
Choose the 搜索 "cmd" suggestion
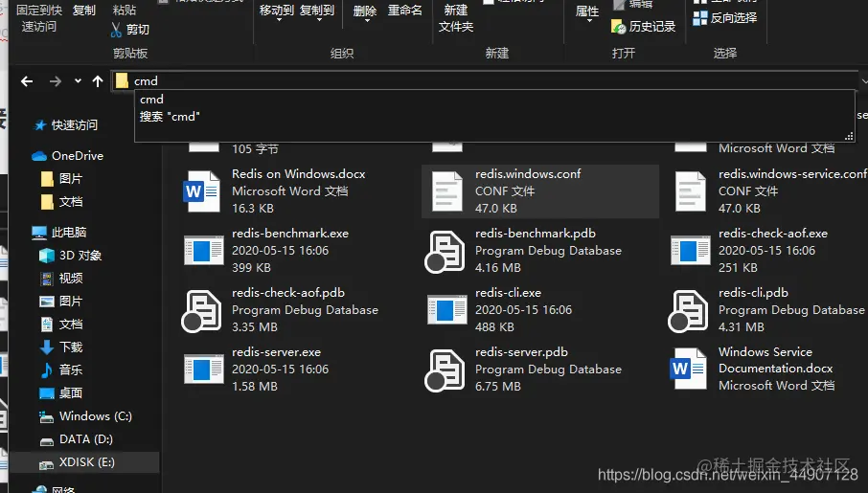[170, 116]
